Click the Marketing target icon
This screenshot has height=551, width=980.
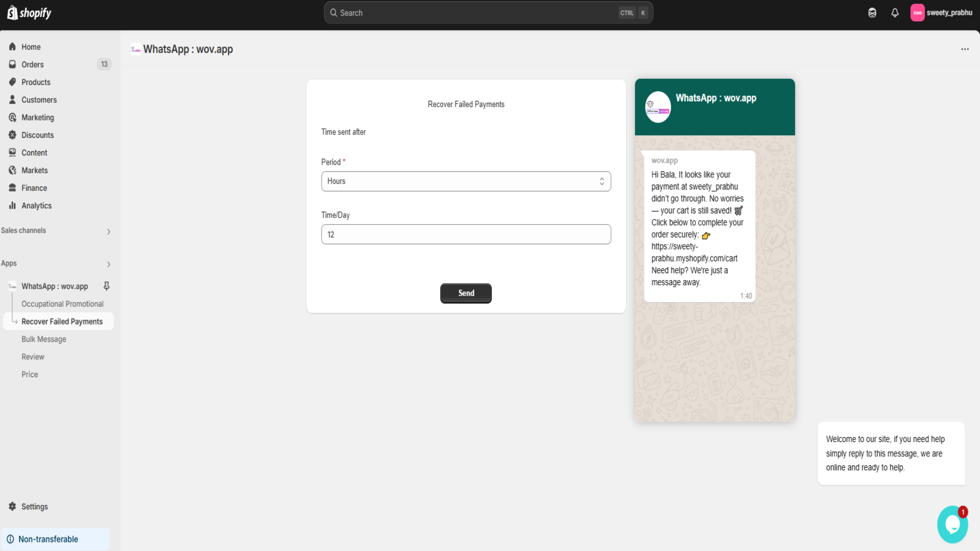point(12,118)
